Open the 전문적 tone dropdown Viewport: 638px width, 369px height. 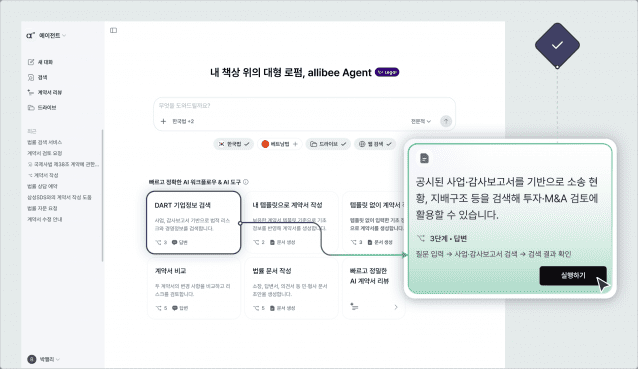pyautogui.click(x=420, y=121)
